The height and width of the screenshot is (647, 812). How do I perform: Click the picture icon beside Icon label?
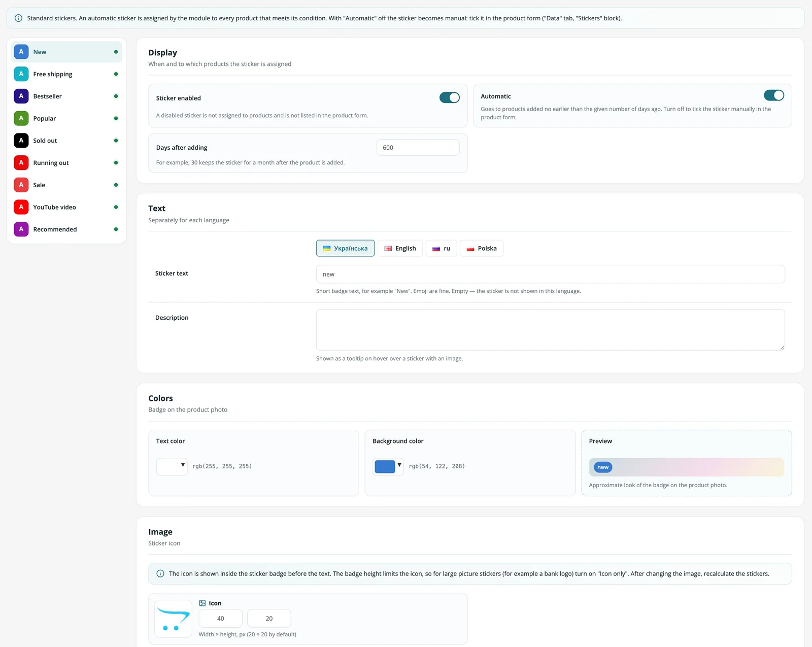[202, 603]
